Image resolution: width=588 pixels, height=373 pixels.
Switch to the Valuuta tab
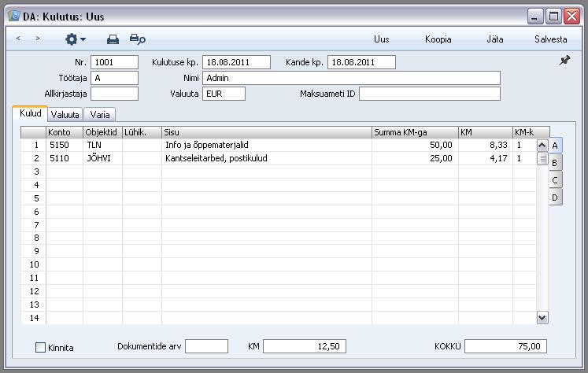coord(65,115)
